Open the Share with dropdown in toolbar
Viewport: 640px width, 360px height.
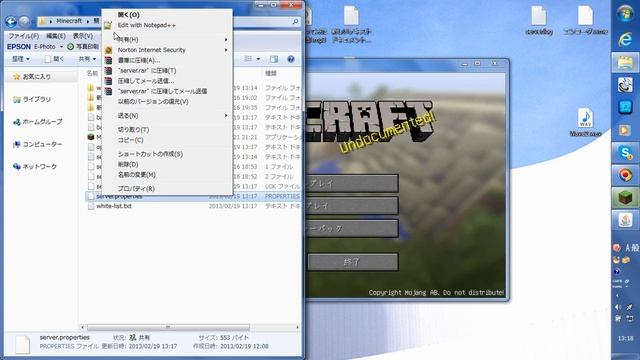pos(87,59)
